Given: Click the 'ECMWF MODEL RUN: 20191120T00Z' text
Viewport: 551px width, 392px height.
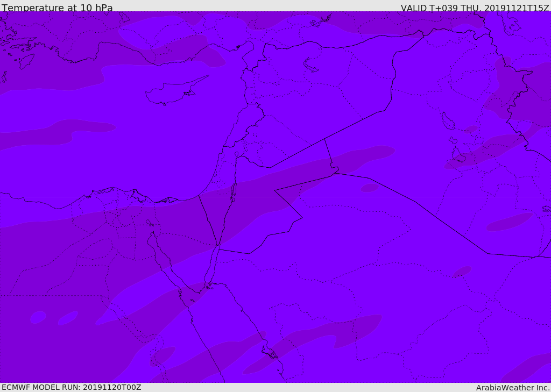Looking at the screenshot, I should click(72, 387).
